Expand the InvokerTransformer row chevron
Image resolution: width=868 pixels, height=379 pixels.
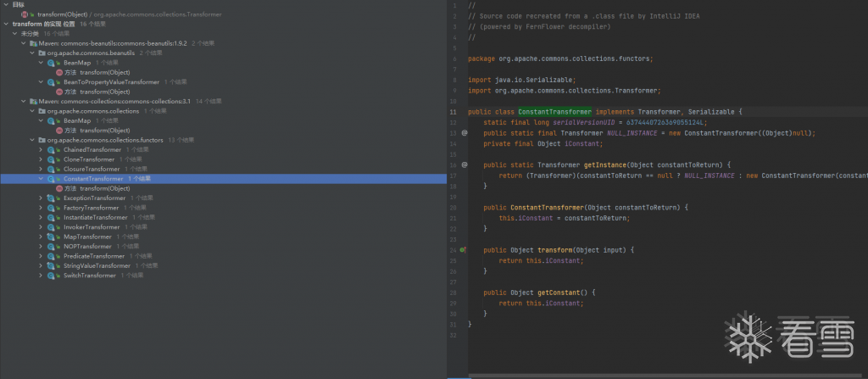[x=41, y=227]
